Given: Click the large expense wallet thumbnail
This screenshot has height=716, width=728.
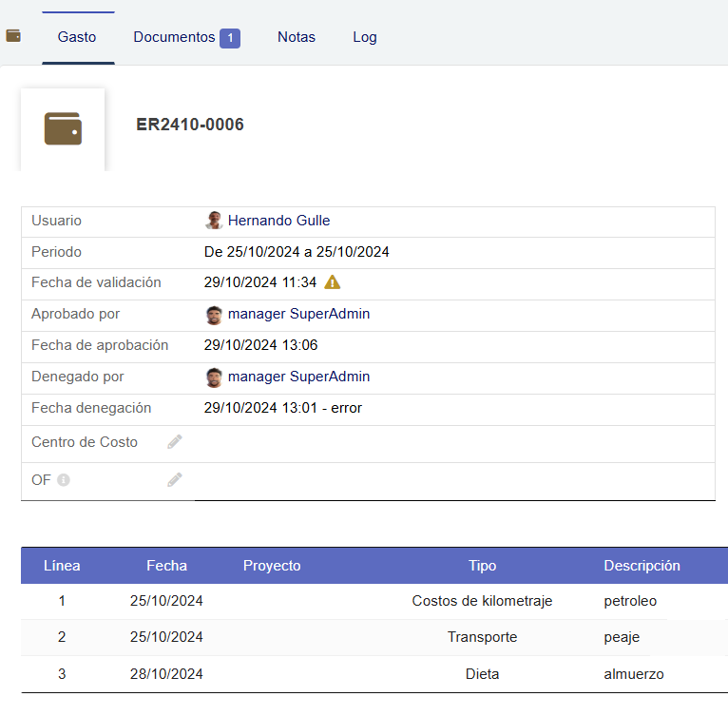Looking at the screenshot, I should pos(63,128).
